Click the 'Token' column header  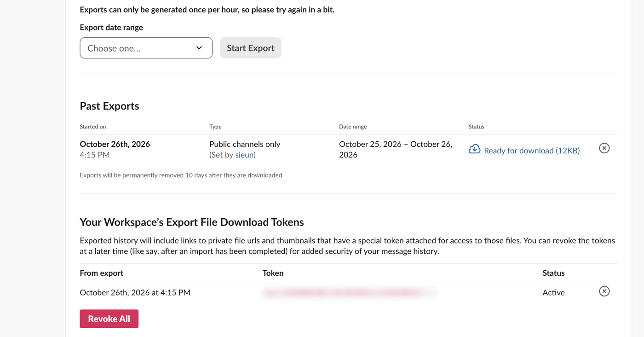273,273
